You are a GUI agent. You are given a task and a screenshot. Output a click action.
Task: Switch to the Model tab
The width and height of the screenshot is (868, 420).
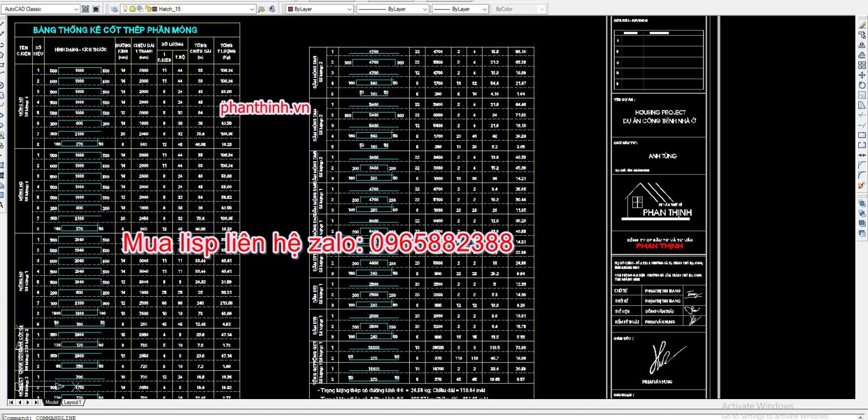point(51,402)
